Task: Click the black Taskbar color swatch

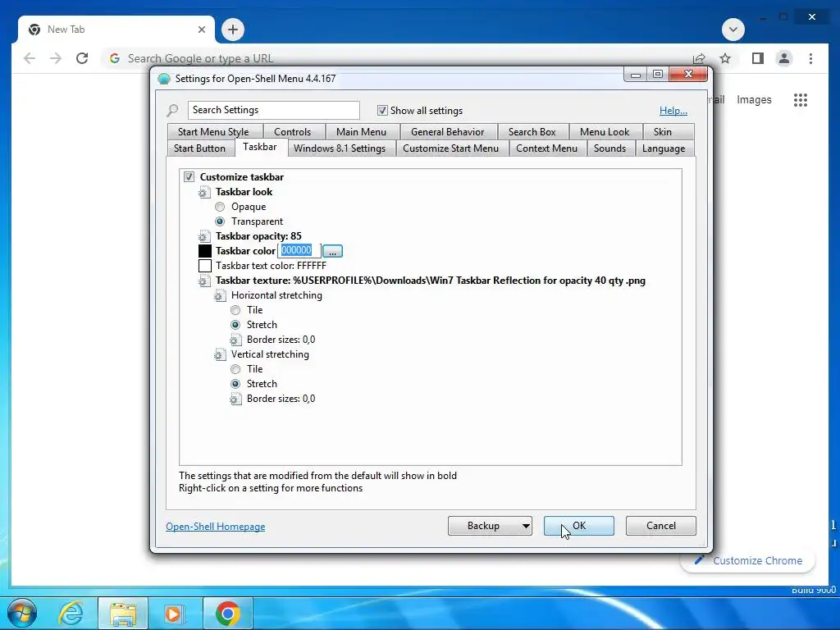Action: tap(204, 251)
